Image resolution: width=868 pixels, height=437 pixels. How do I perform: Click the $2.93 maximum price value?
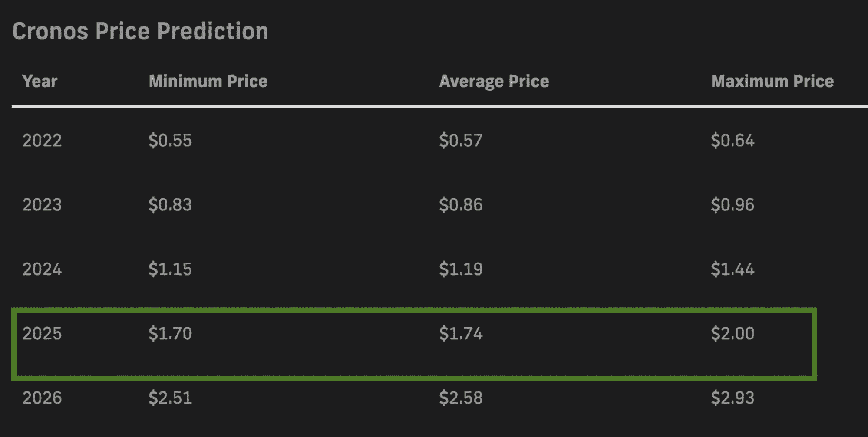[x=733, y=398]
